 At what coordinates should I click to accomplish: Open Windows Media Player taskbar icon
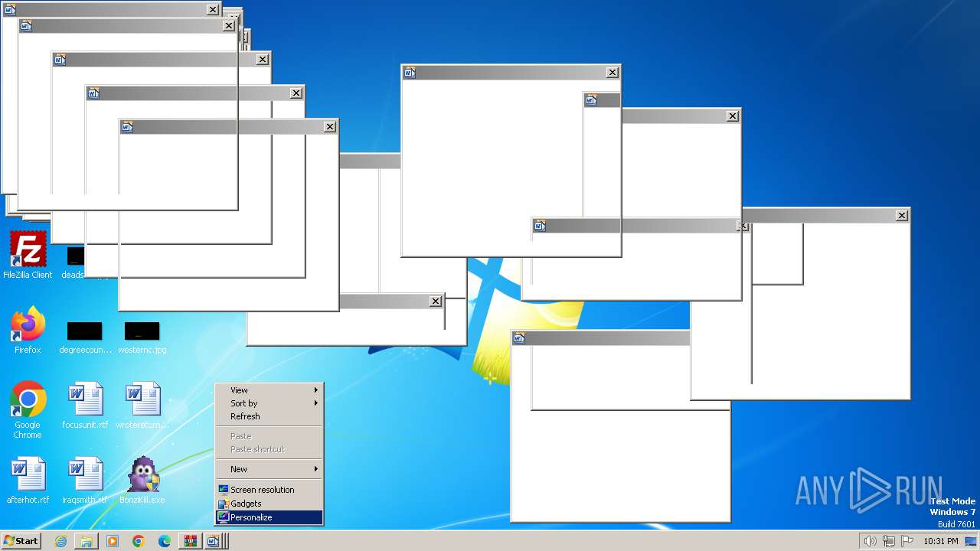pos(113,541)
